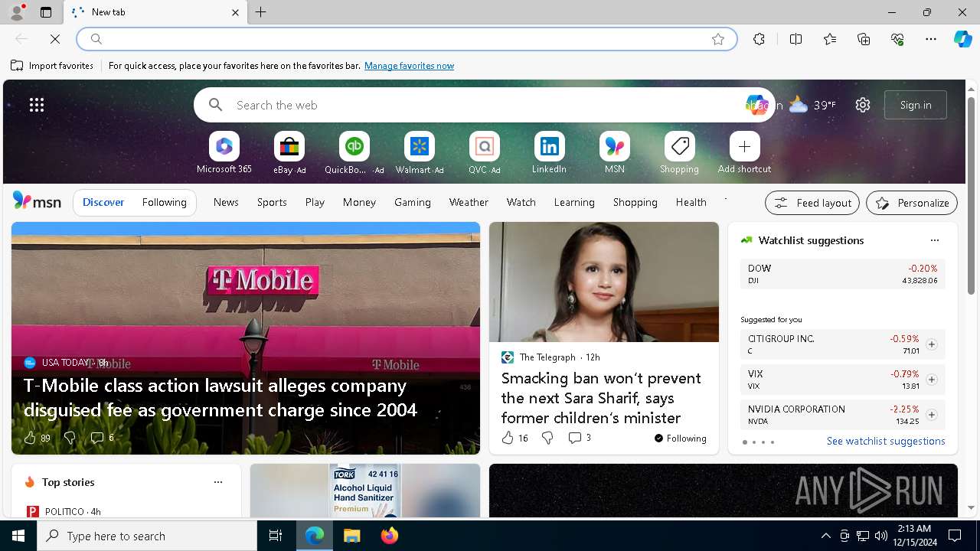The image size is (980, 551).
Task: Launch Firefox from taskbar
Action: point(389,536)
